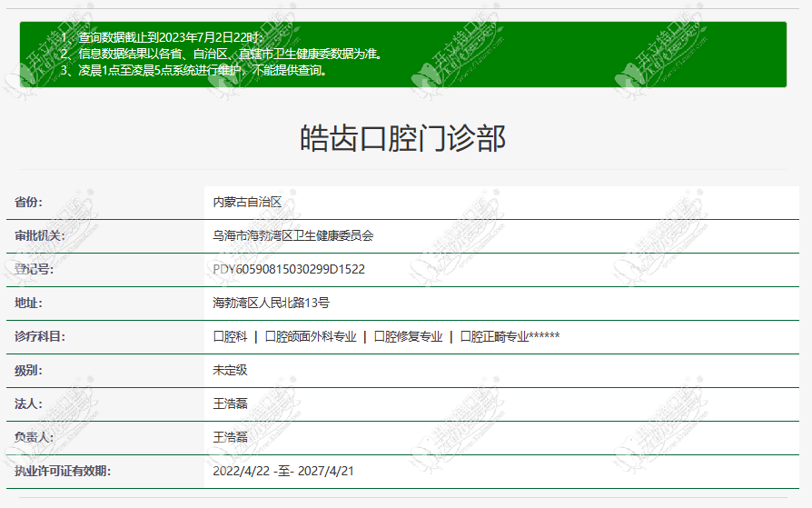This screenshot has height=508, width=812.
Task: Select the value 未定级
Action: [x=231, y=371]
